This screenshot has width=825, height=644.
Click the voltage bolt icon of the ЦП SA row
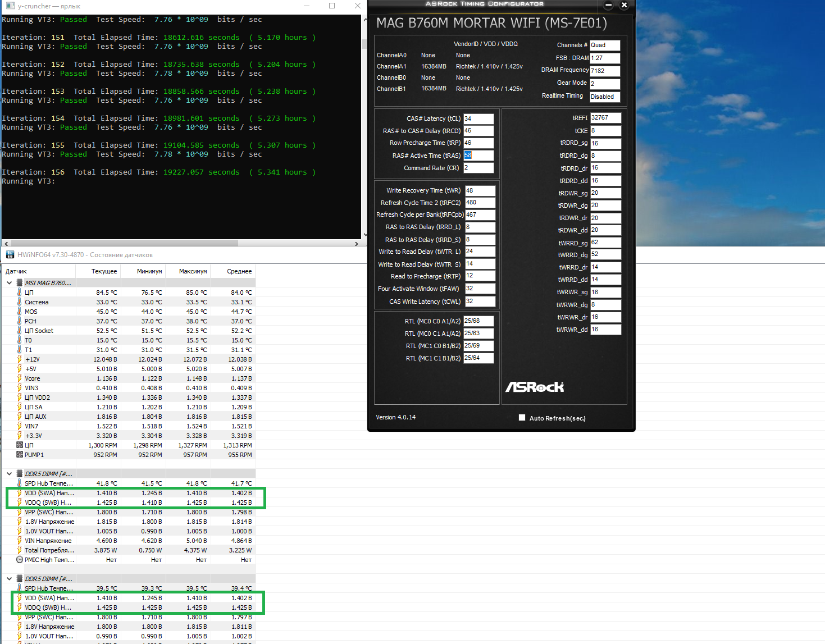coord(20,407)
